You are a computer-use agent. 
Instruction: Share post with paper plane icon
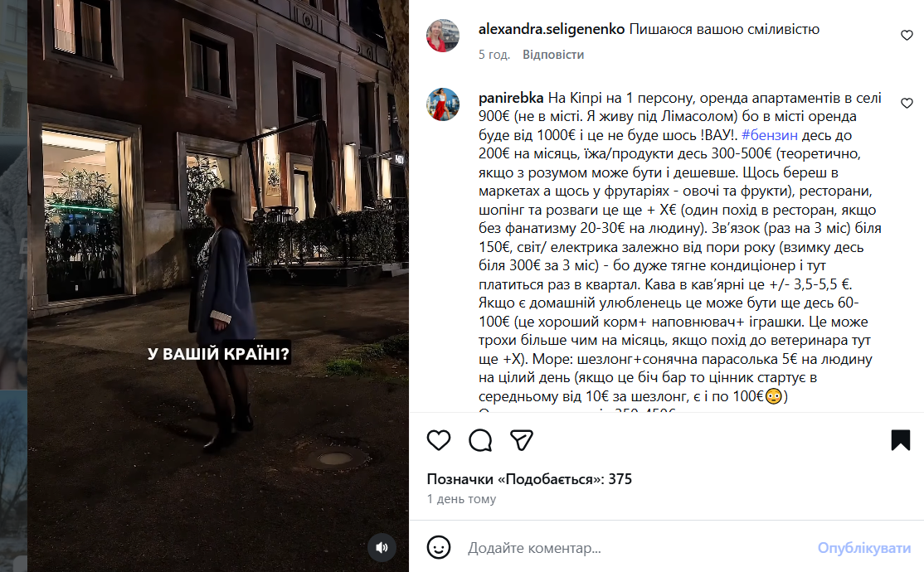[x=522, y=440]
